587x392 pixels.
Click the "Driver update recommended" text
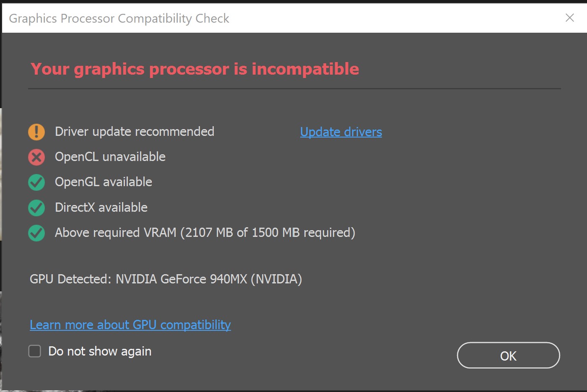[135, 132]
